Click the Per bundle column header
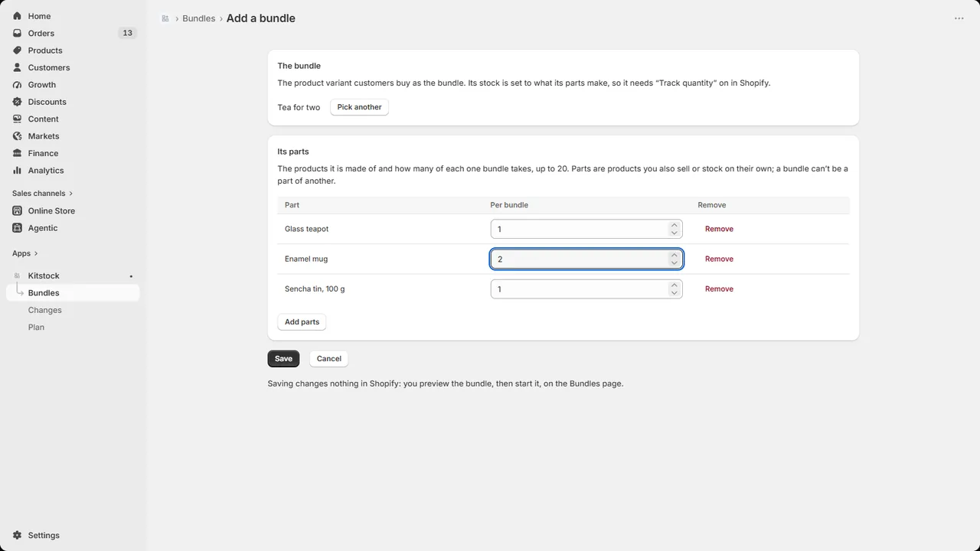The width and height of the screenshot is (980, 551). pos(509,205)
